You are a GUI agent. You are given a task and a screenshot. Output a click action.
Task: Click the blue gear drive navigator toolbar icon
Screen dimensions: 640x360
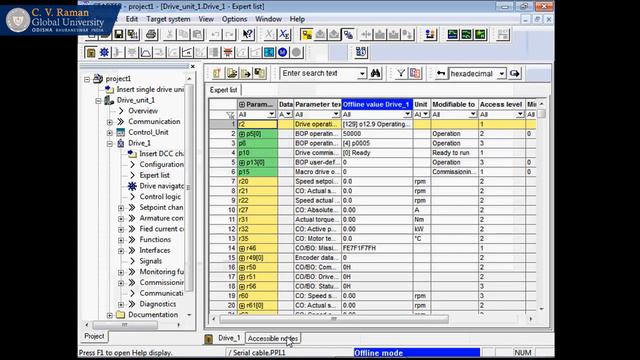point(104,52)
